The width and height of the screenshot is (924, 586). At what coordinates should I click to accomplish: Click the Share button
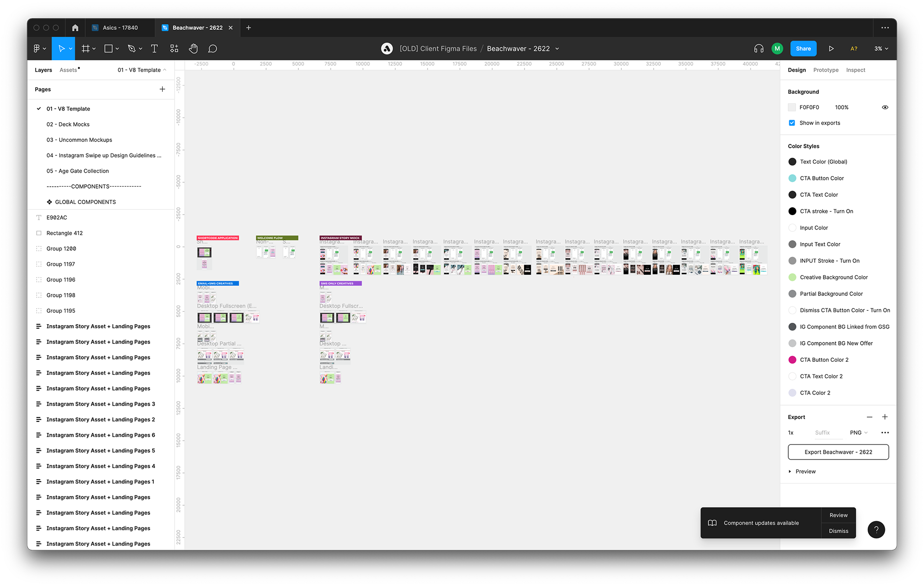(x=803, y=49)
